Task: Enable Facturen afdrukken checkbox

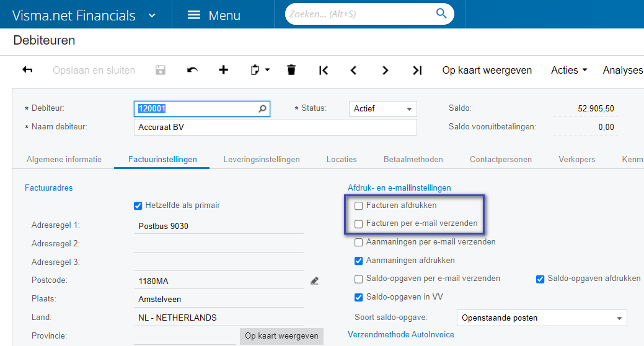Action: (358, 205)
